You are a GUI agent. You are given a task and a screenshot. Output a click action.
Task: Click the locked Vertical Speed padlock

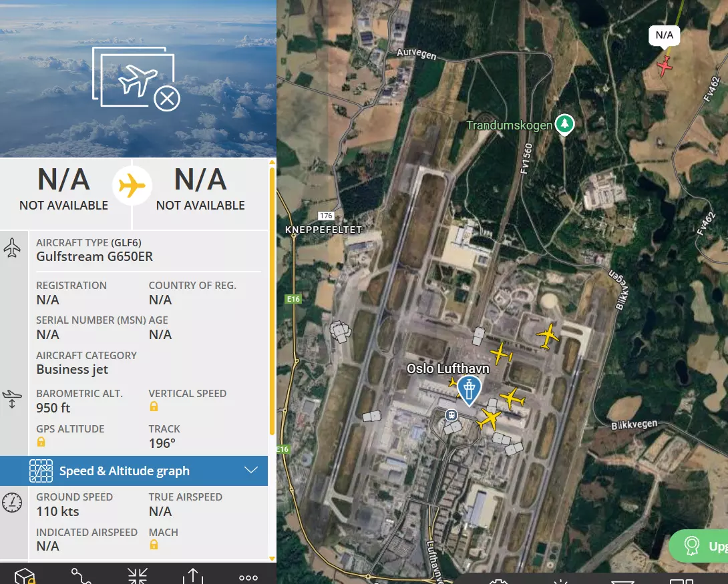(154, 407)
